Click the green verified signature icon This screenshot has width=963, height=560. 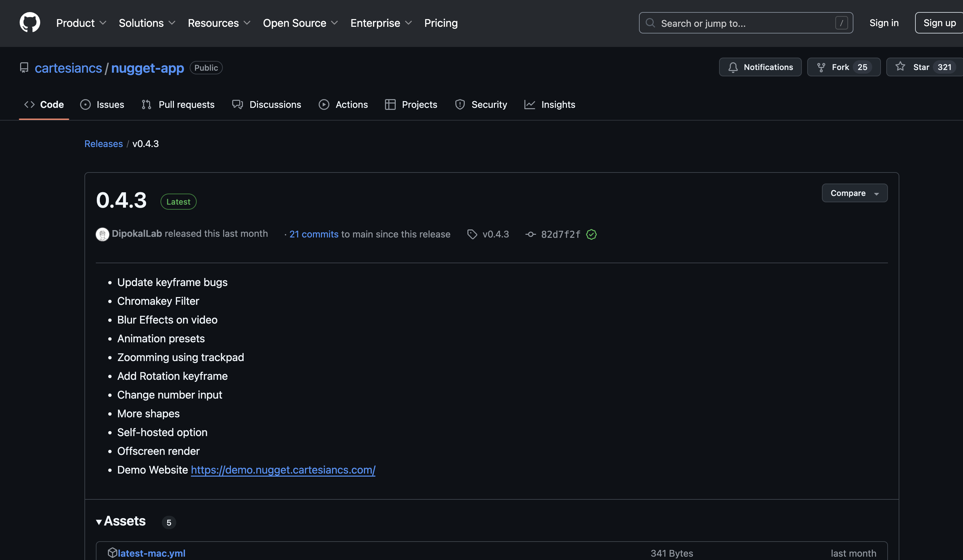click(591, 234)
